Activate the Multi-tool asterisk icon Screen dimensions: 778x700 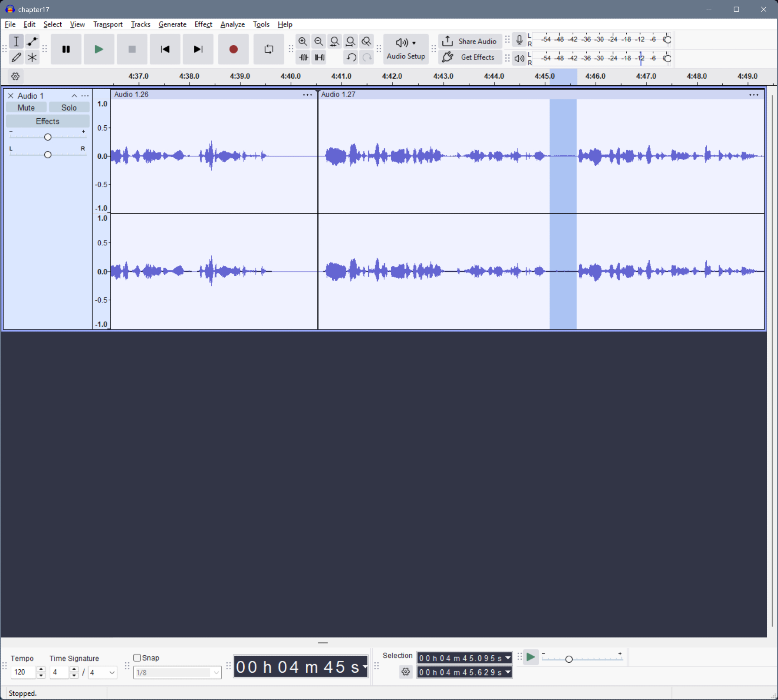pyautogui.click(x=32, y=58)
